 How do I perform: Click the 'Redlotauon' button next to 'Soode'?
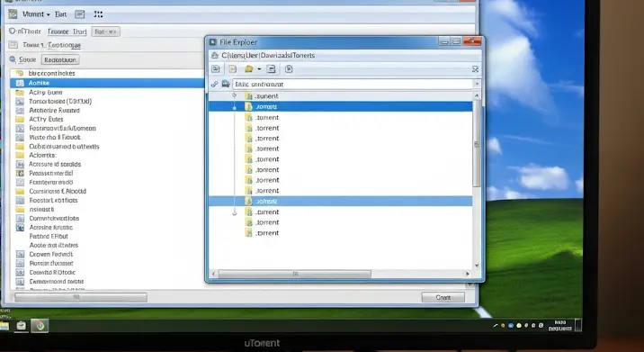tap(60, 59)
